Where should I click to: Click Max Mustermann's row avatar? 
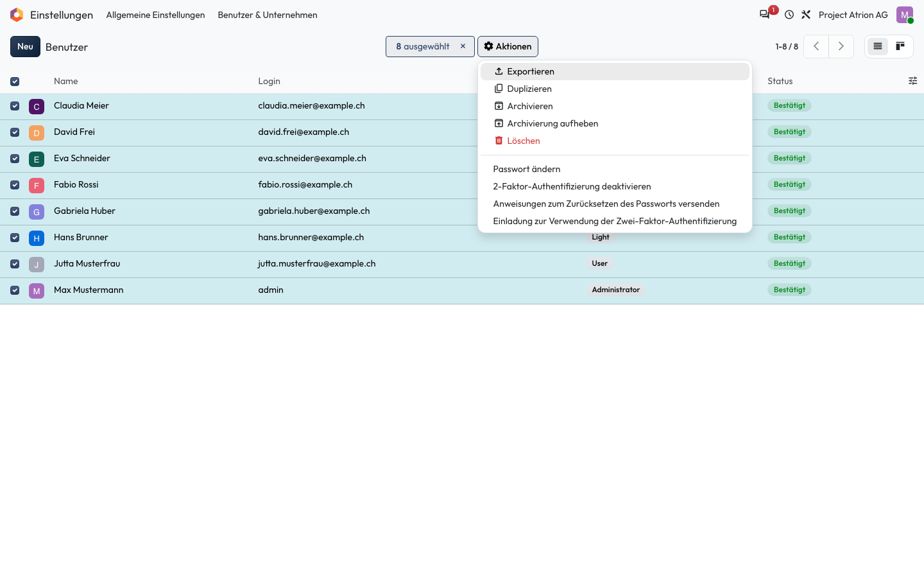coord(37,291)
